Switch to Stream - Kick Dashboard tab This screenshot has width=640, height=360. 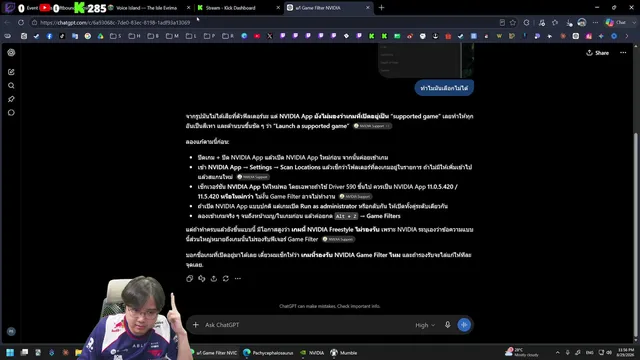pos(238,8)
